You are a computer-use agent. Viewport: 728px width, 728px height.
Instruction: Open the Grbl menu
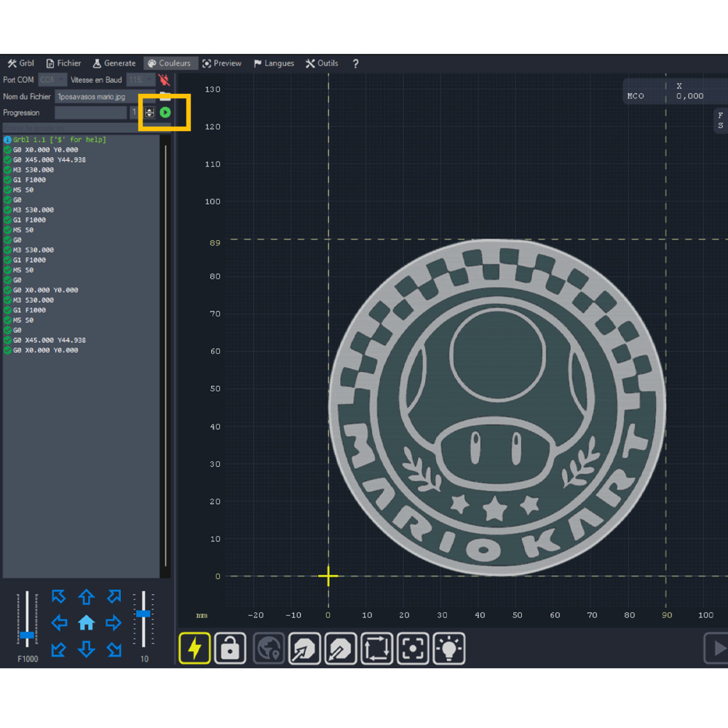tap(21, 63)
